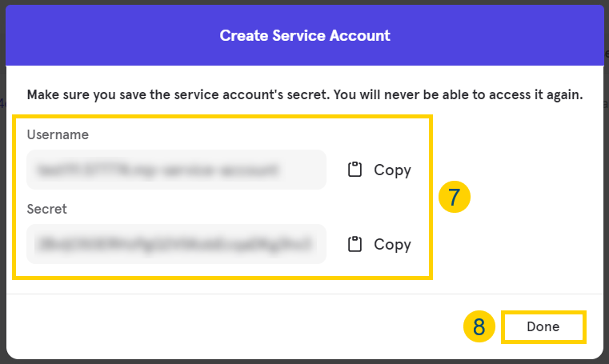Click the yellow step 7 marker

[x=454, y=197]
